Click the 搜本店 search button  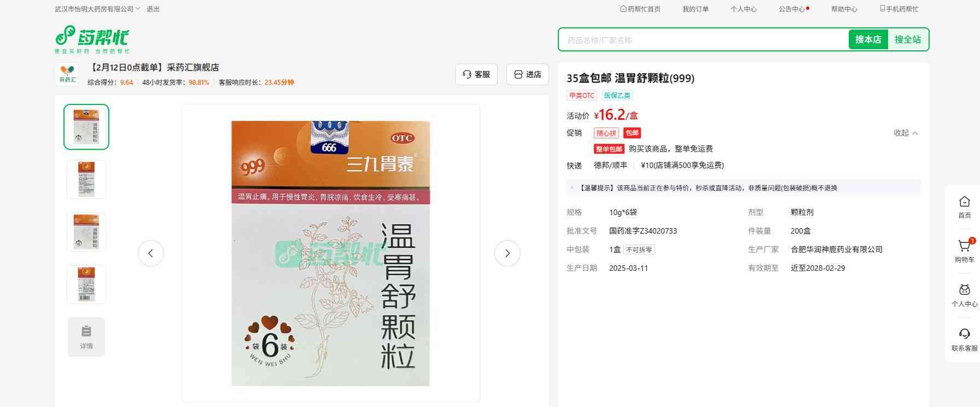tap(868, 39)
